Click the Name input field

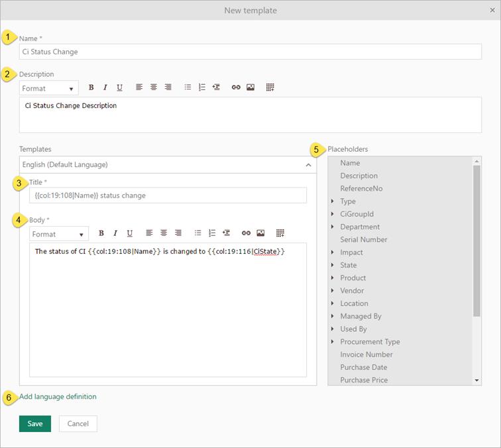coord(250,52)
